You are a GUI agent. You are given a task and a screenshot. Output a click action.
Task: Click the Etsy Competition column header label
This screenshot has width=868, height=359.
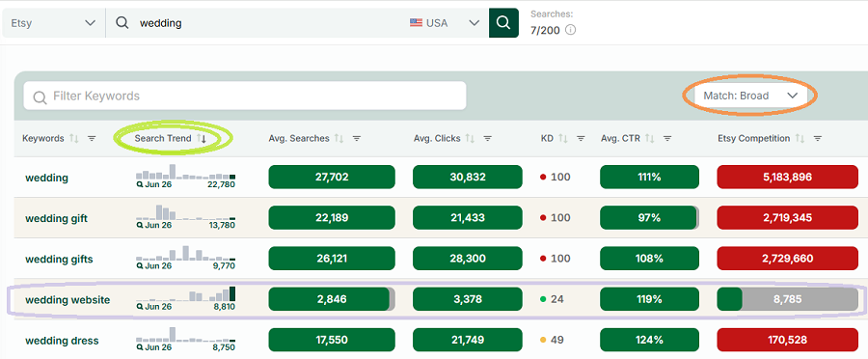click(754, 139)
